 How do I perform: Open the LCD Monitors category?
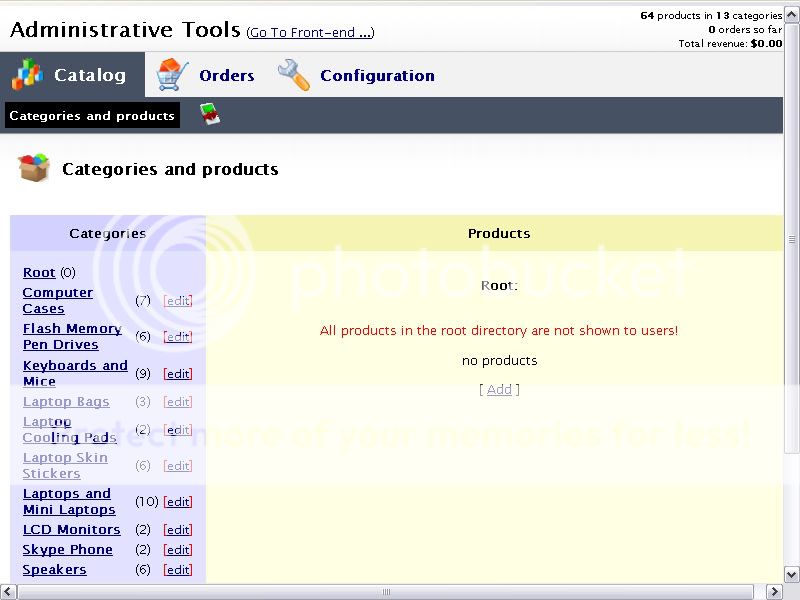click(x=71, y=530)
